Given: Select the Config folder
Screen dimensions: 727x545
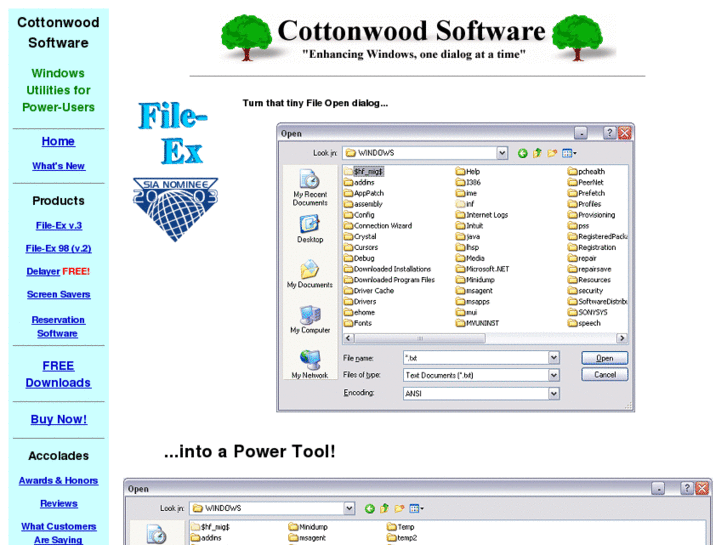Looking at the screenshot, I should click(x=359, y=215).
